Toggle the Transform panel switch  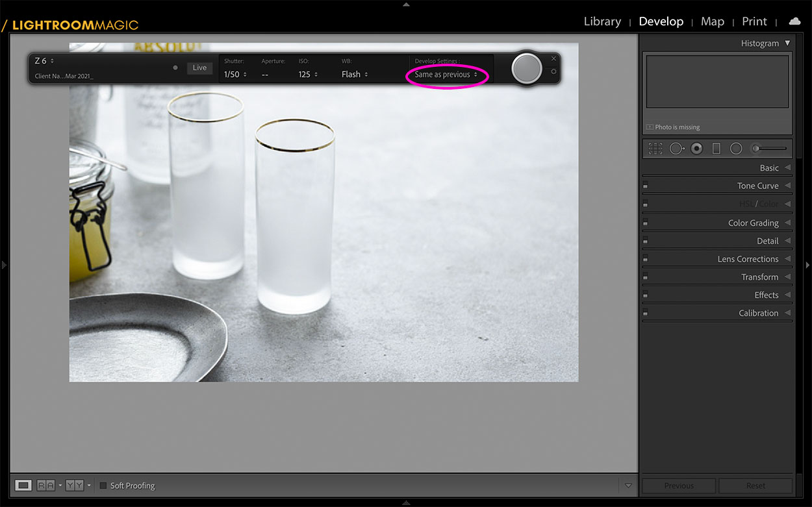tap(645, 277)
